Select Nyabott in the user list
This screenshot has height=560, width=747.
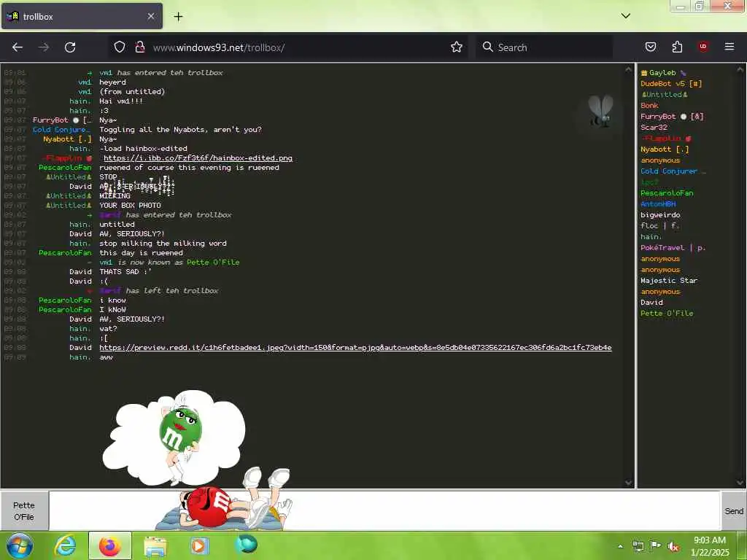pyautogui.click(x=665, y=149)
